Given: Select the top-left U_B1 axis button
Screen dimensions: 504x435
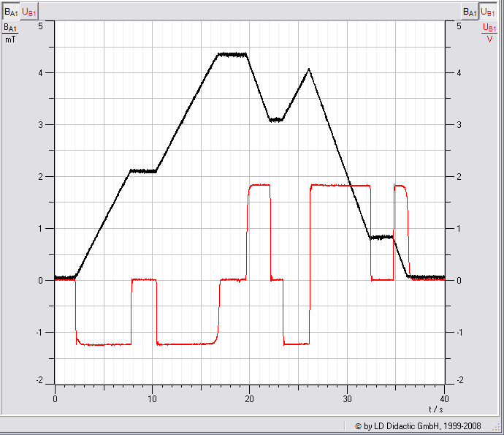Looking at the screenshot, I should coord(28,12).
